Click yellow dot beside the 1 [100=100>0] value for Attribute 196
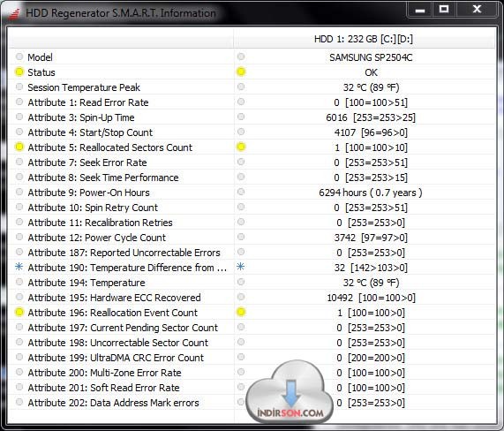Viewport: 504px width, 431px height. pyautogui.click(x=241, y=312)
